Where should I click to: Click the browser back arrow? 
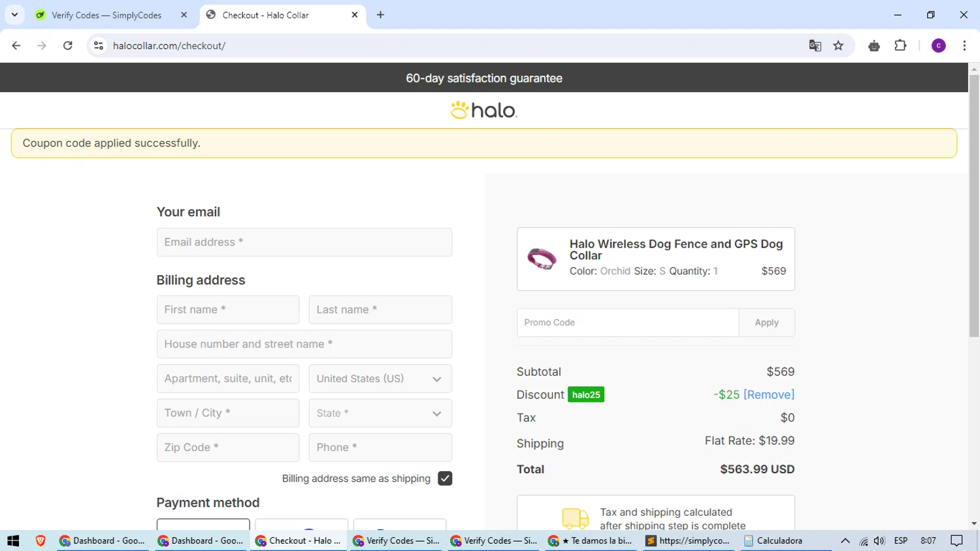(x=16, y=46)
